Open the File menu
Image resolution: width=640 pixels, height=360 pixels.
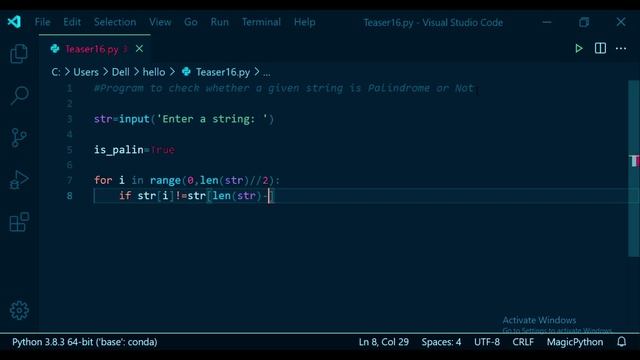42,22
